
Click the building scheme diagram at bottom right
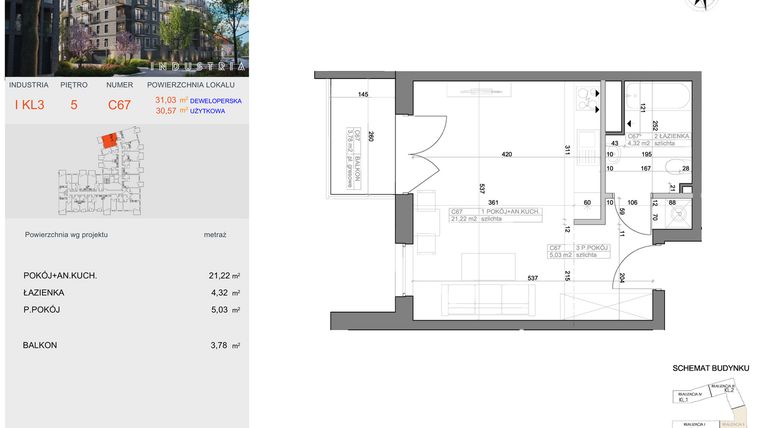tap(710, 404)
